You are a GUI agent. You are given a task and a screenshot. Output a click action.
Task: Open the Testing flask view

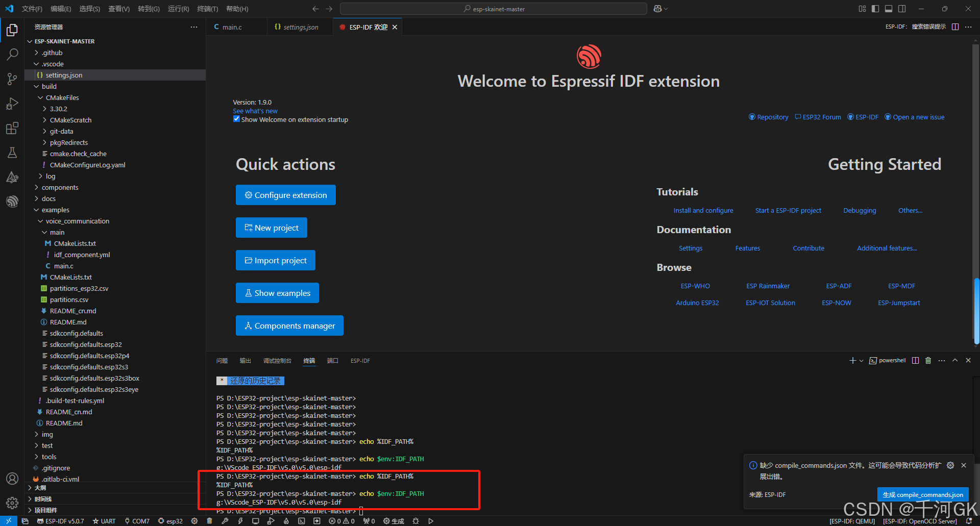12,153
